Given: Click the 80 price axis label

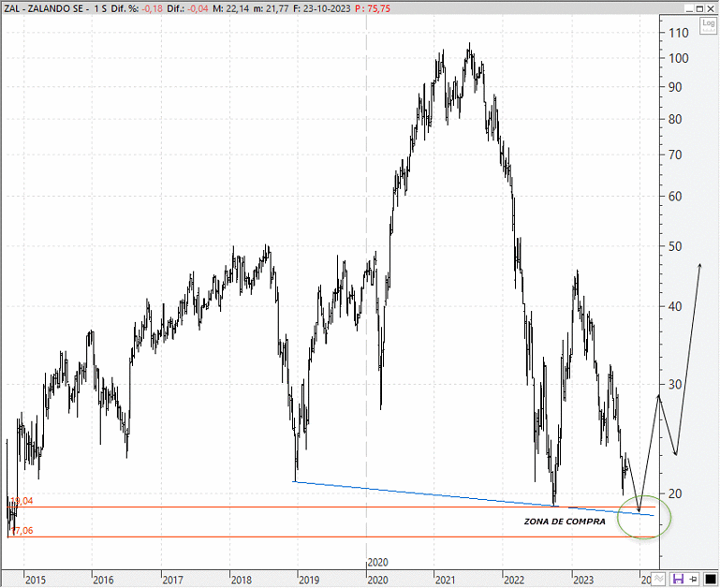Looking at the screenshot, I should point(675,120).
